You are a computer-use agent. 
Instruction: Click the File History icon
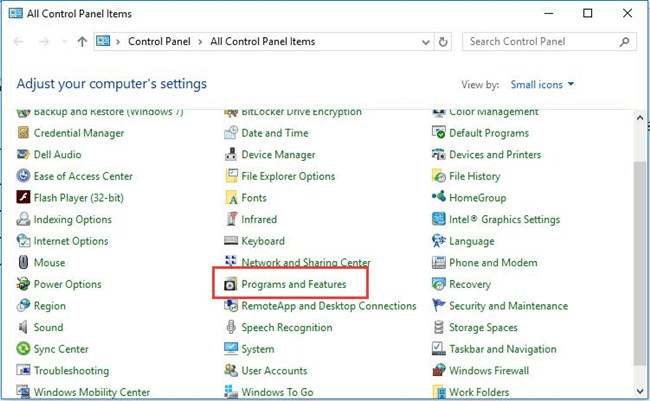[x=439, y=176]
